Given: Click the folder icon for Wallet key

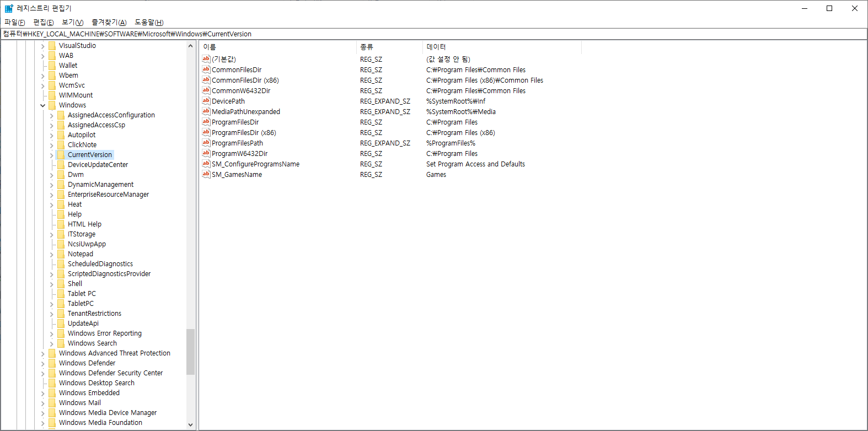Looking at the screenshot, I should [x=52, y=66].
